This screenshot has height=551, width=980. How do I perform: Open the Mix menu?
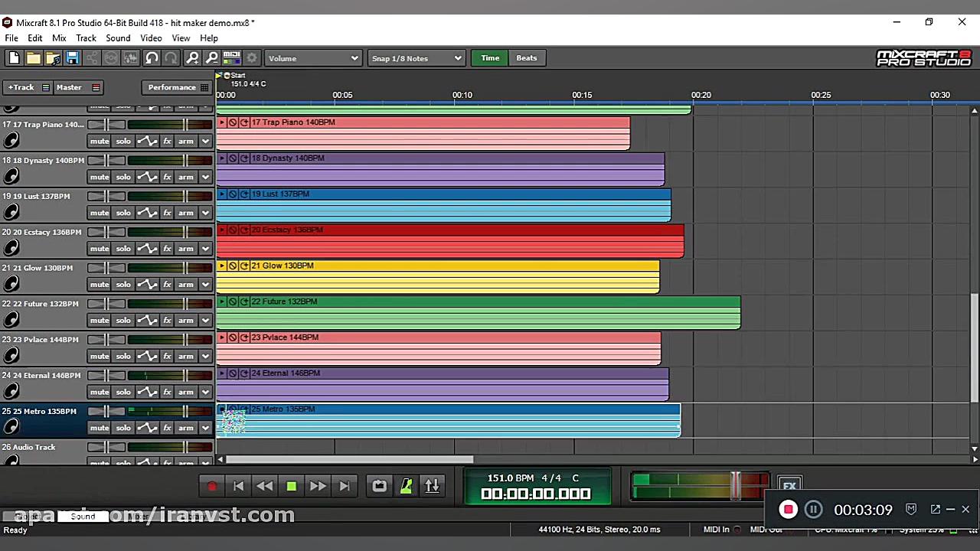pyautogui.click(x=58, y=38)
